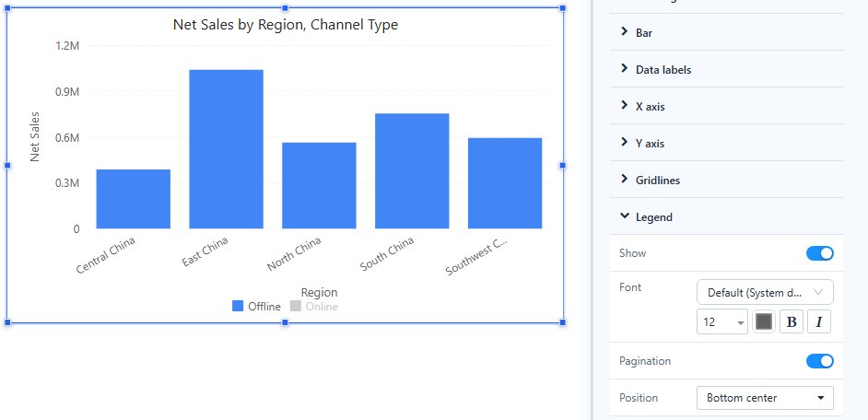Click the Offline legend entry

pyautogui.click(x=256, y=306)
